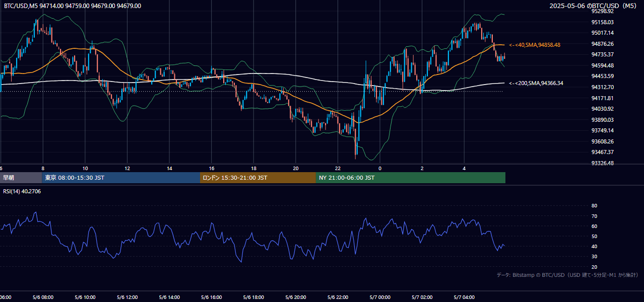Click the 94171.81 price axis label
Image resolution: width=644 pixels, height=302 pixels.
point(602,98)
